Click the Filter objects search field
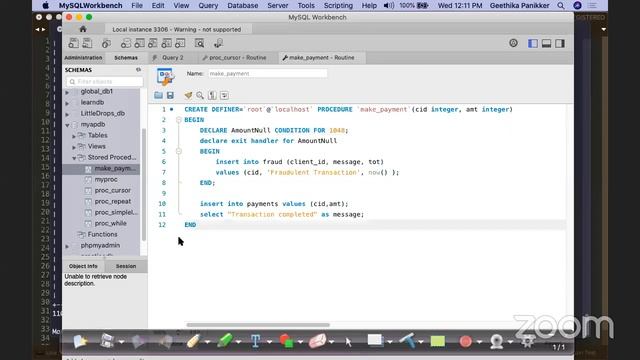Image resolution: width=640 pixels, height=360 pixels. coord(105,82)
